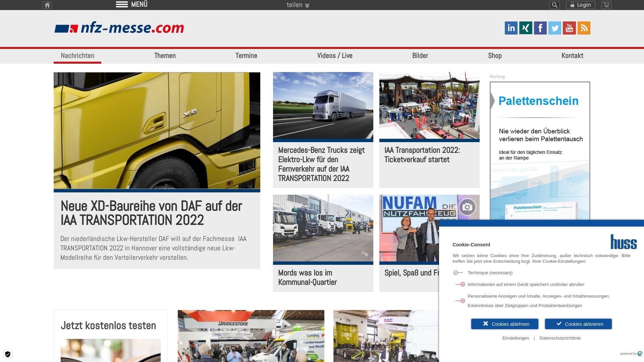Toggle Informationen auf einem Gerät speichern switch

point(460,285)
